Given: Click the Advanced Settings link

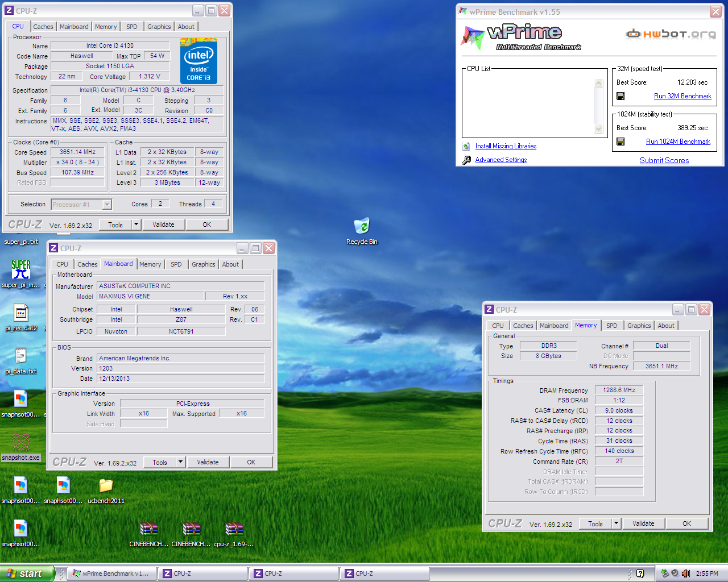Looking at the screenshot, I should [501, 160].
